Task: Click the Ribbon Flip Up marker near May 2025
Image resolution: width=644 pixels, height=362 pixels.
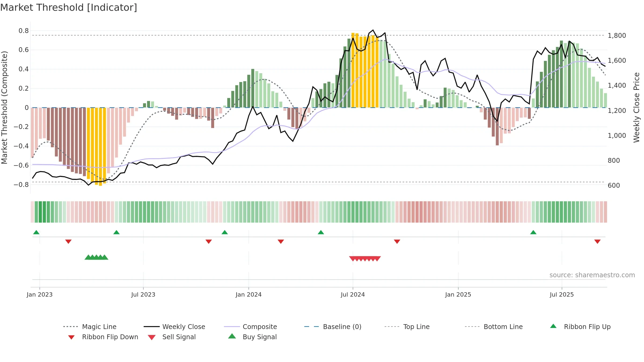Action: point(533,232)
